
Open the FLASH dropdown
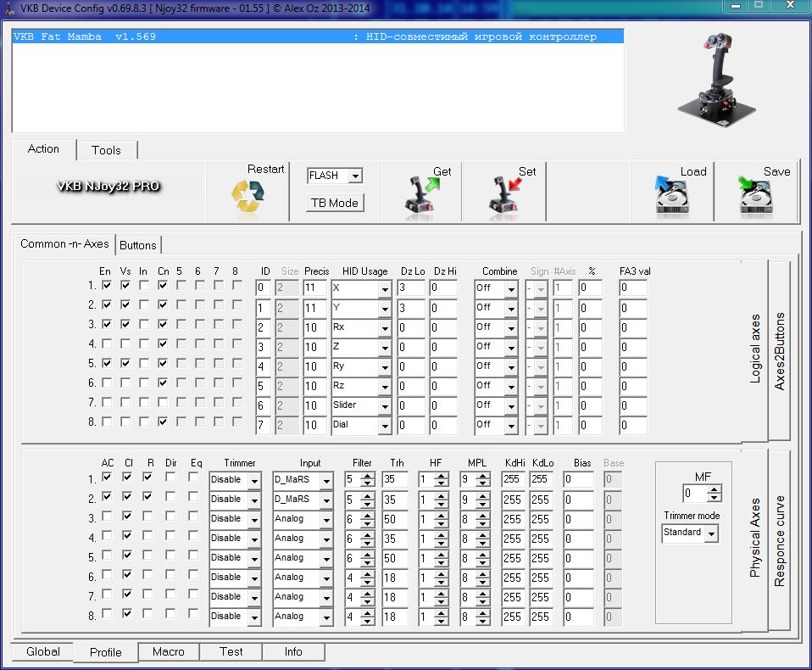click(x=355, y=176)
